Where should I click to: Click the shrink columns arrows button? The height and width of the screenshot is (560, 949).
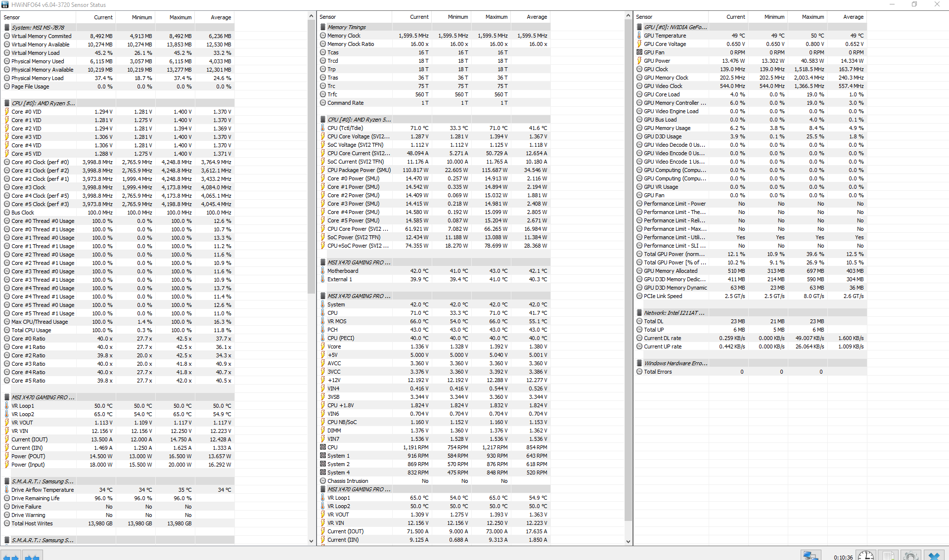pyautogui.click(x=33, y=556)
